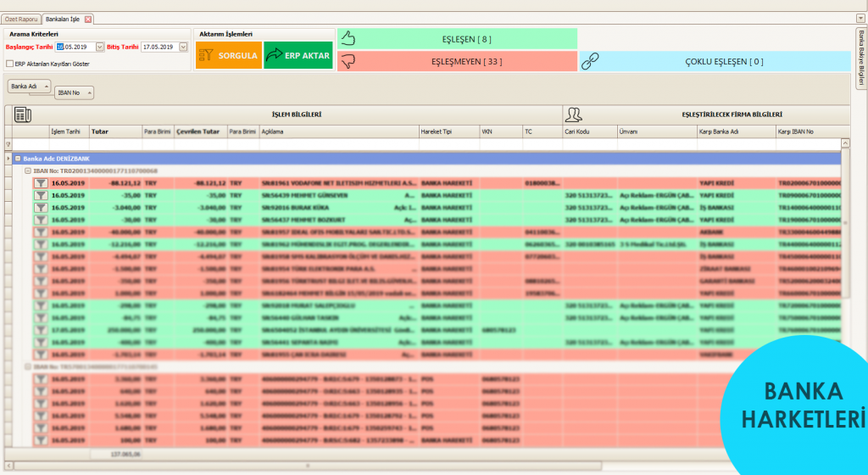Switch to the Özet Raporu tab
This screenshot has height=475, width=868.
click(x=21, y=20)
